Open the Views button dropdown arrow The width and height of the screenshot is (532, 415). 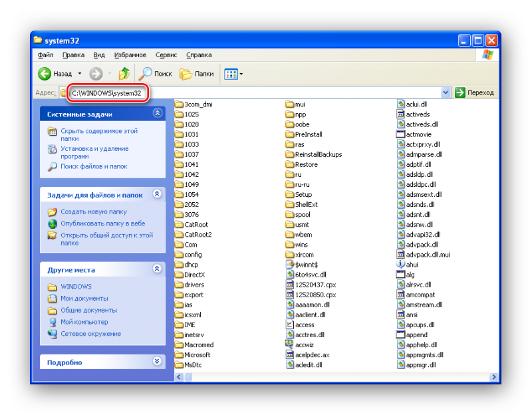[x=241, y=74]
